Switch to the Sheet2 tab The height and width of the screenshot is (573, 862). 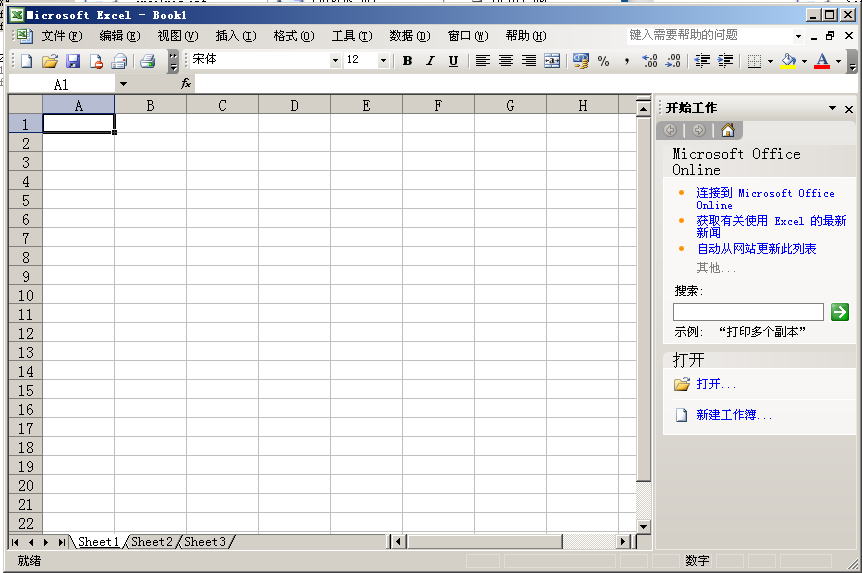click(152, 542)
